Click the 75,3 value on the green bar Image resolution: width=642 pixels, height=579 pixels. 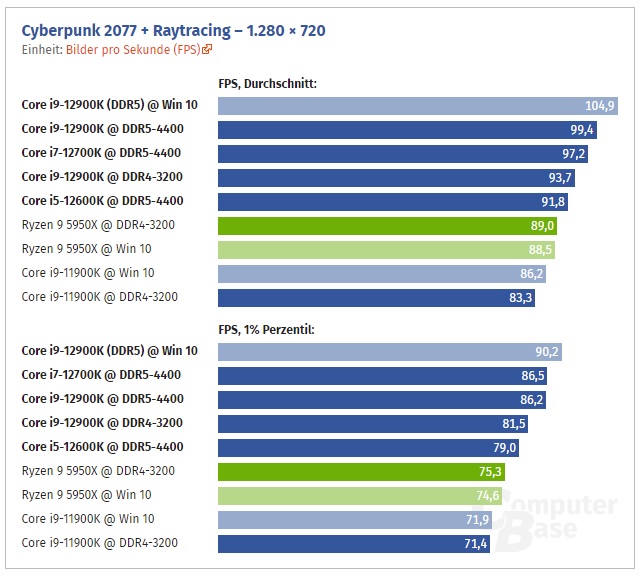pos(490,472)
